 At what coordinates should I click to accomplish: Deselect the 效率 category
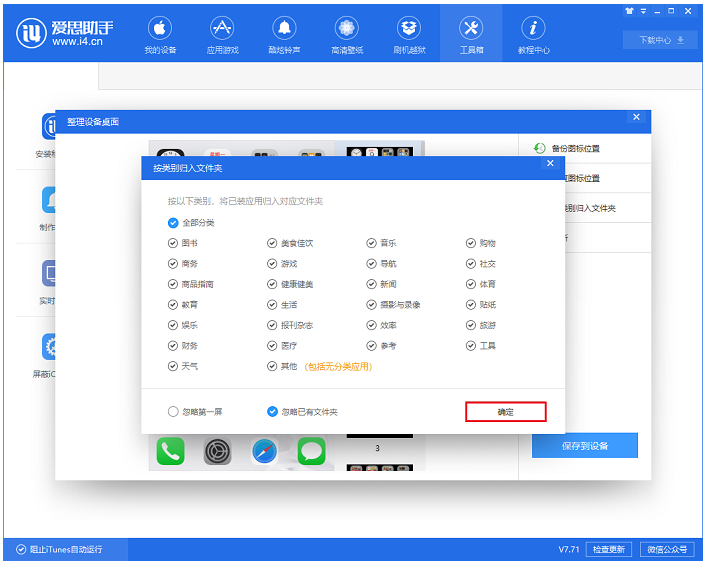tap(371, 325)
